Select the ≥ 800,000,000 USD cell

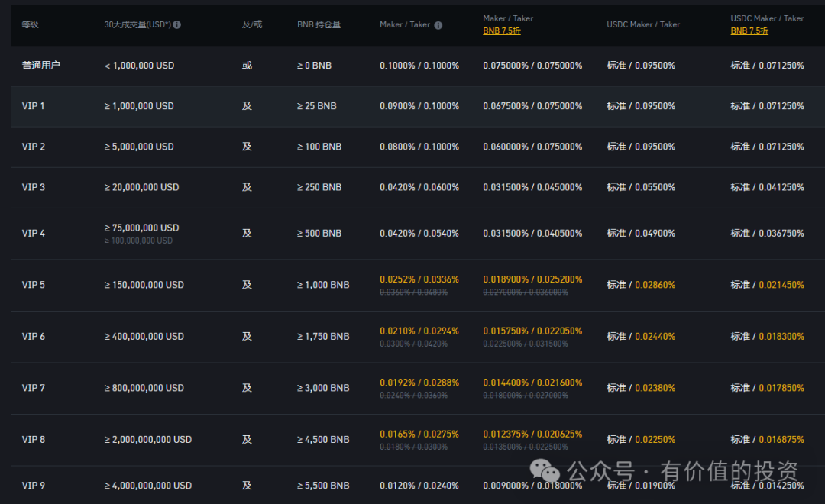pos(144,388)
